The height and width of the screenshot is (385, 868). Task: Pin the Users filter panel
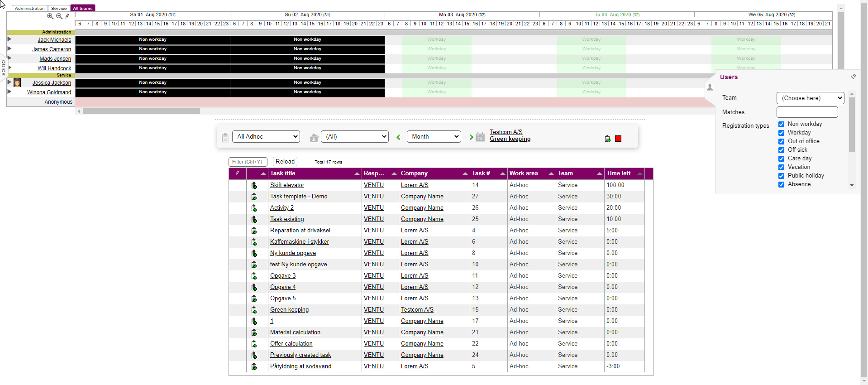[x=853, y=77]
